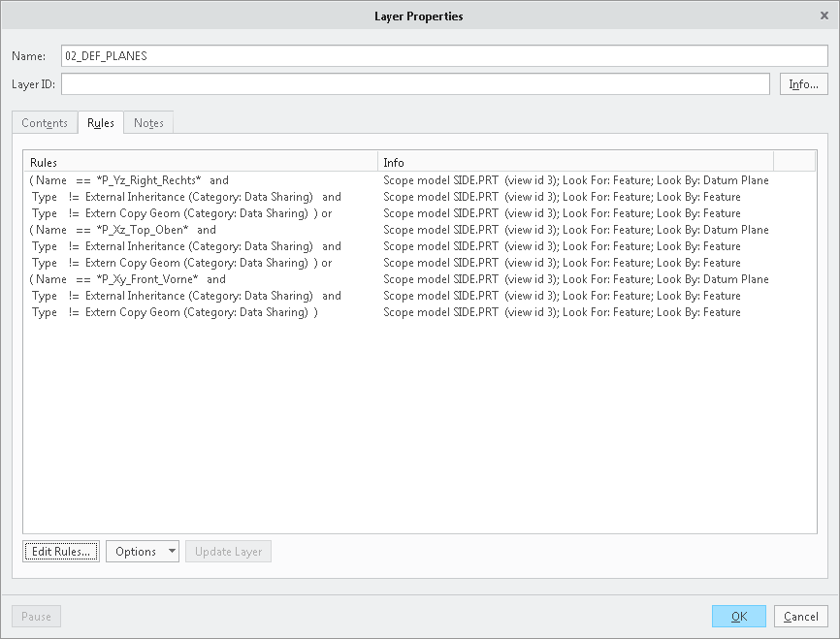Click the empty Layer ID field
Screen dimensions: 840x639
[x=291, y=83]
